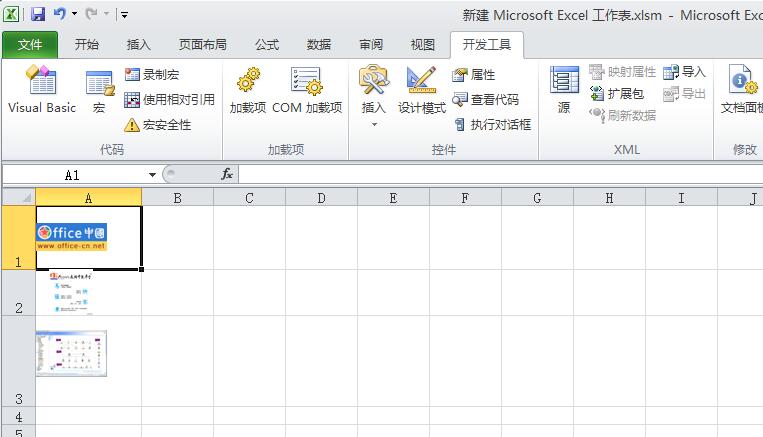Open the undo history dropdown arrow
This screenshot has width=763, height=437.
point(74,14)
